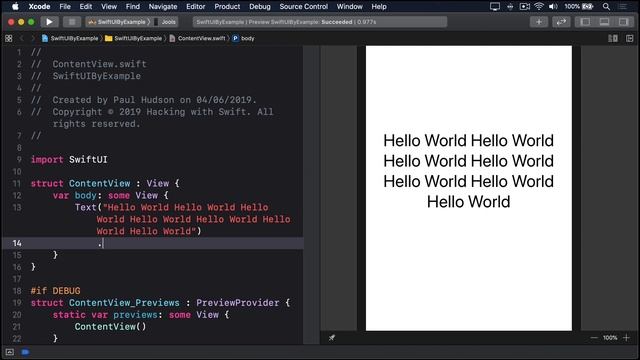640x360 pixels.
Task: Stop the running scheme
Action: 72,22
